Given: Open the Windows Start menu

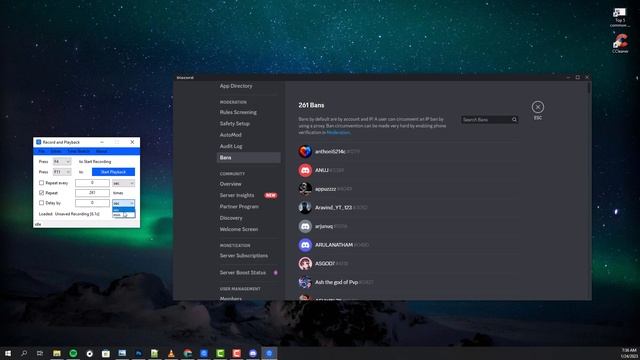Looking at the screenshot, I should pos(8,353).
